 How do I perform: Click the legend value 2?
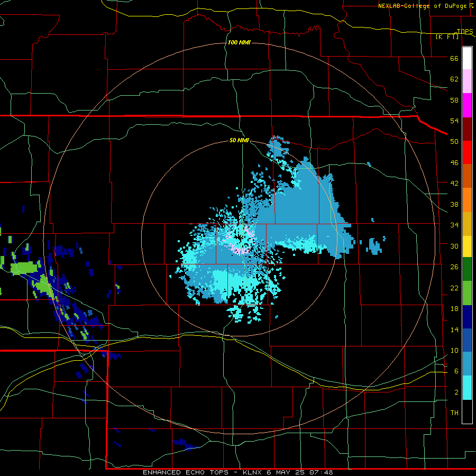pyautogui.click(x=456, y=392)
